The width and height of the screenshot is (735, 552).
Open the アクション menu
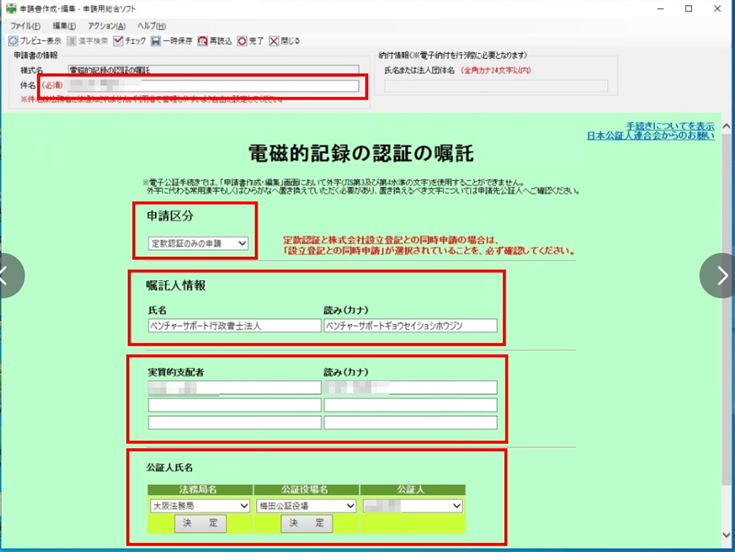(x=107, y=25)
